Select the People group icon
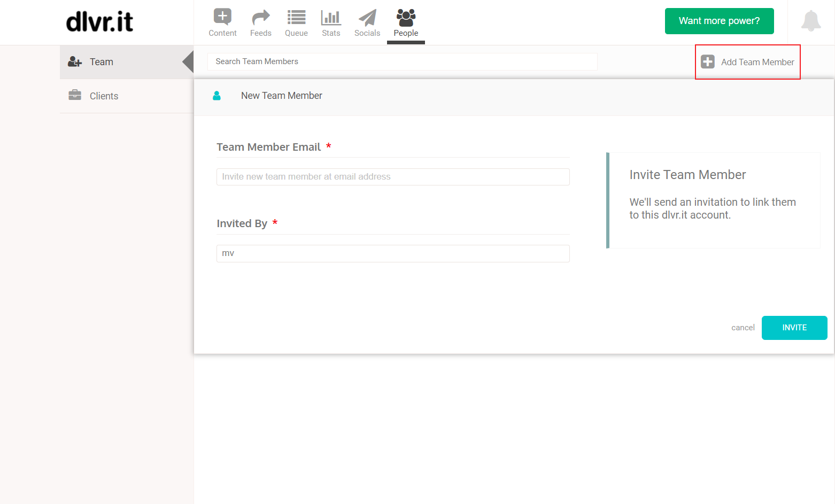The image size is (835, 504). tap(406, 18)
